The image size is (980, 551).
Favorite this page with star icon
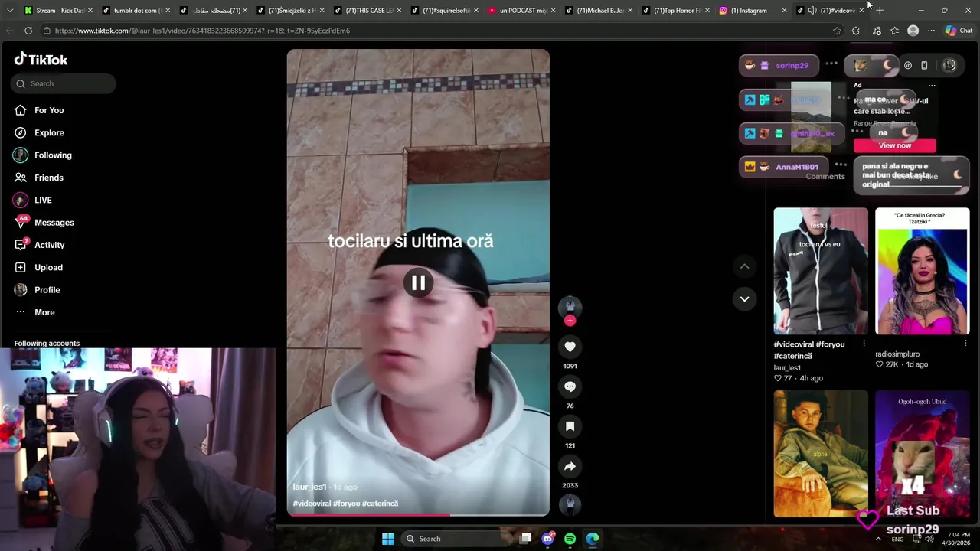coord(837,31)
